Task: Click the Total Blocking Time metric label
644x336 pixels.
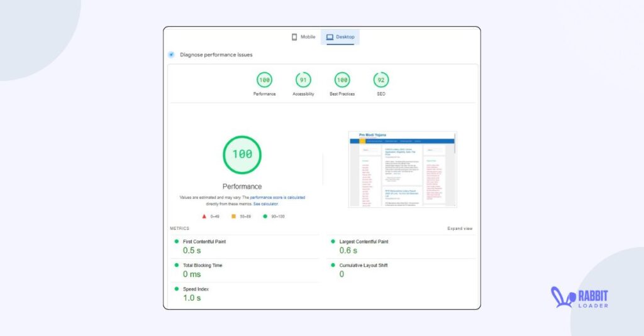Action: click(x=203, y=266)
